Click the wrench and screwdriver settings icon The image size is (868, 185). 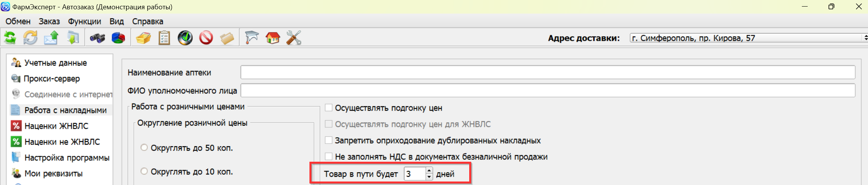click(294, 38)
